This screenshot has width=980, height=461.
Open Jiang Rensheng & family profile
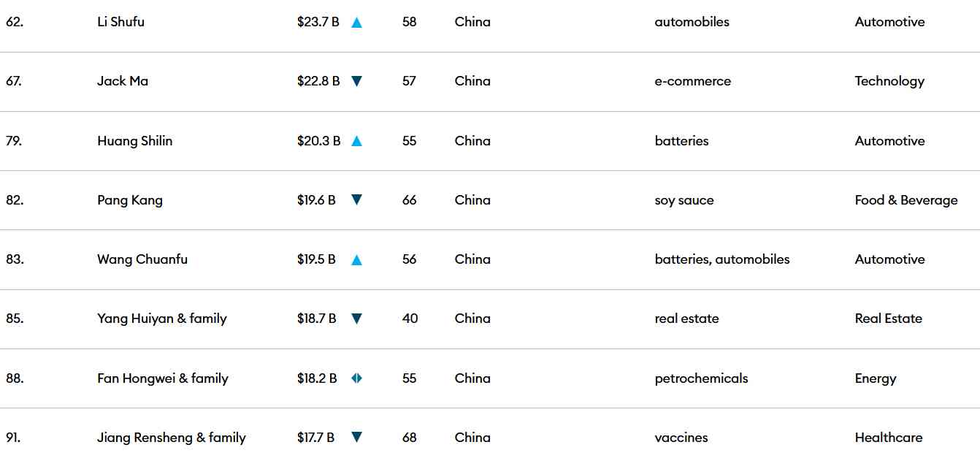(172, 438)
